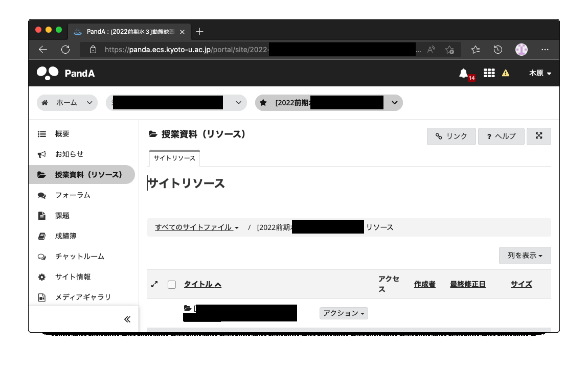This screenshot has width=588, height=370.
Task: Open the favorites list icon
Action: coord(476,50)
